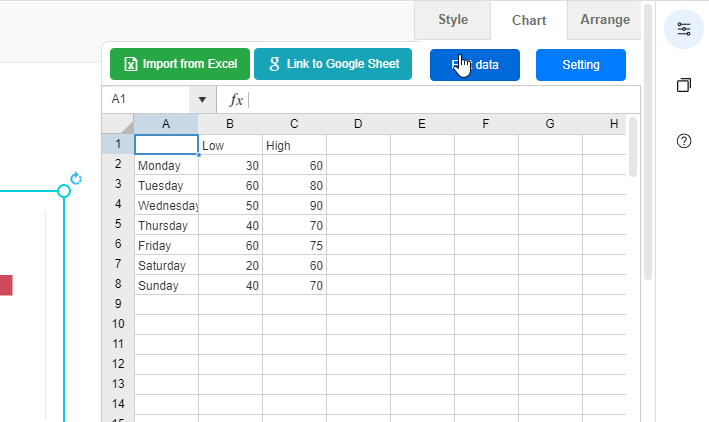The width and height of the screenshot is (709, 422).
Task: Click Import from Excel button
Action: tap(180, 65)
